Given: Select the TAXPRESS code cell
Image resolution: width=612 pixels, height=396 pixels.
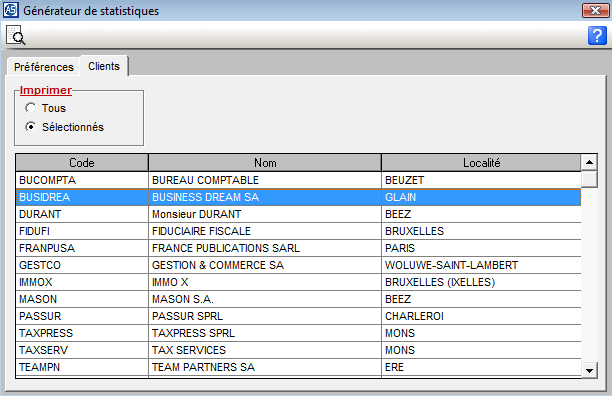Looking at the screenshot, I should tap(82, 333).
